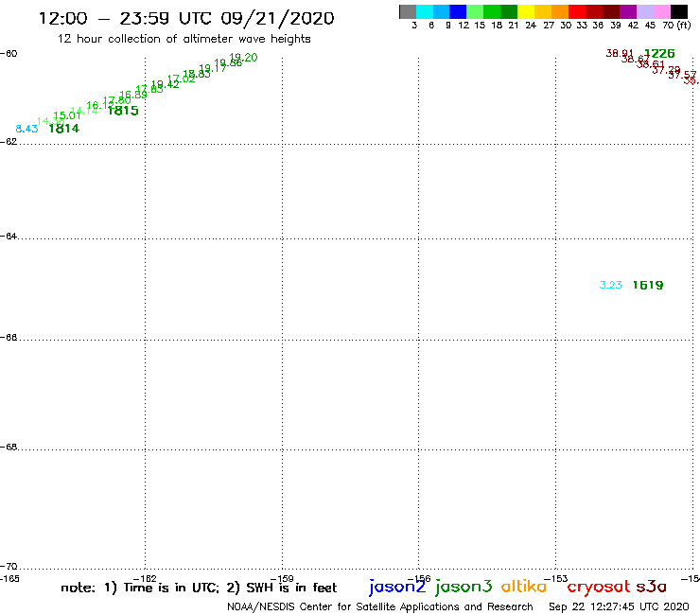This screenshot has width=700, height=615.
Task: Click the light blue swatch in the scale
Action: click(x=442, y=11)
